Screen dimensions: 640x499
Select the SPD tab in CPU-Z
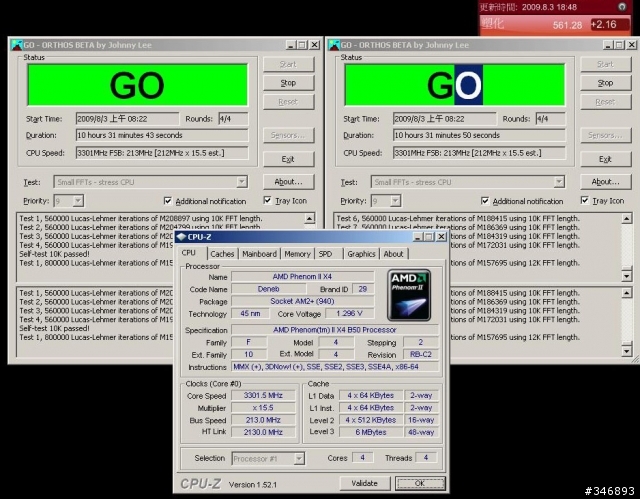click(x=325, y=254)
